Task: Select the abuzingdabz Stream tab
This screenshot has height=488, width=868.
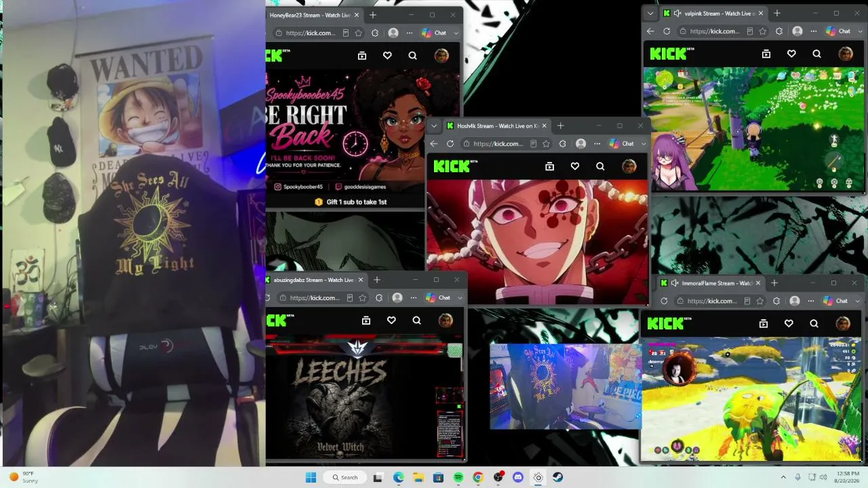Action: click(x=314, y=280)
